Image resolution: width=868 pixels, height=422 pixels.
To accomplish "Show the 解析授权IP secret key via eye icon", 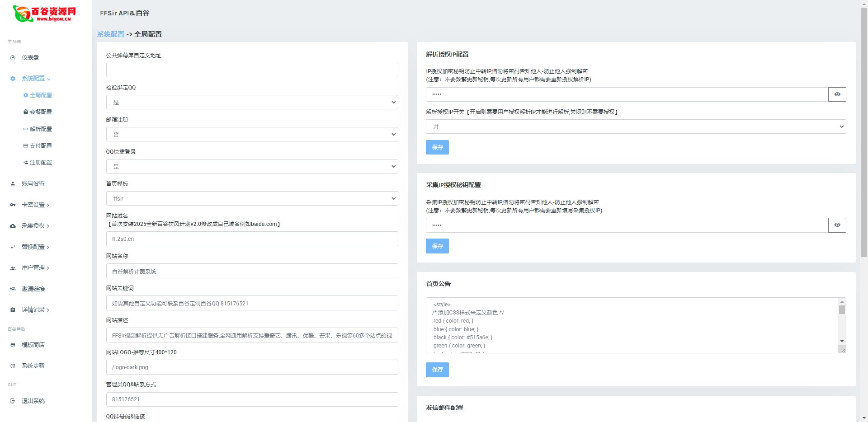I will click(x=837, y=94).
